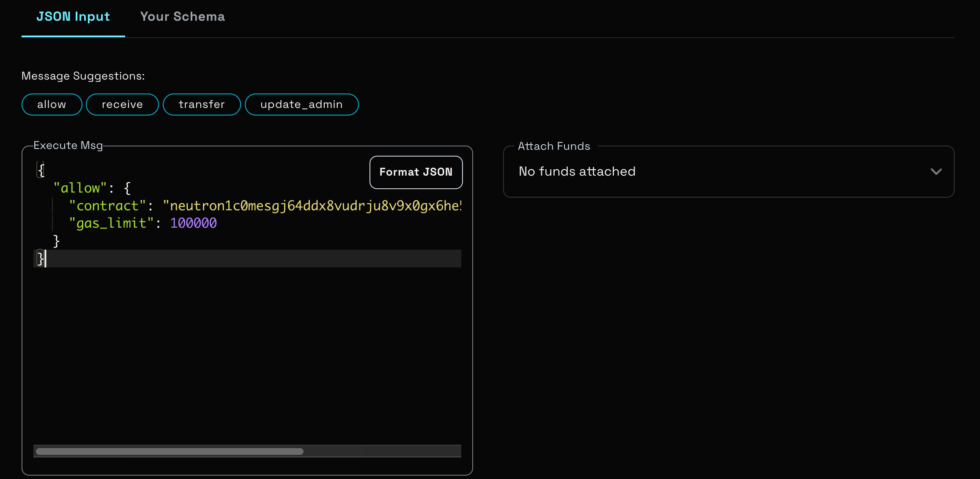Select the transfer message suggestion
Viewport: 980px width, 479px height.
click(201, 105)
